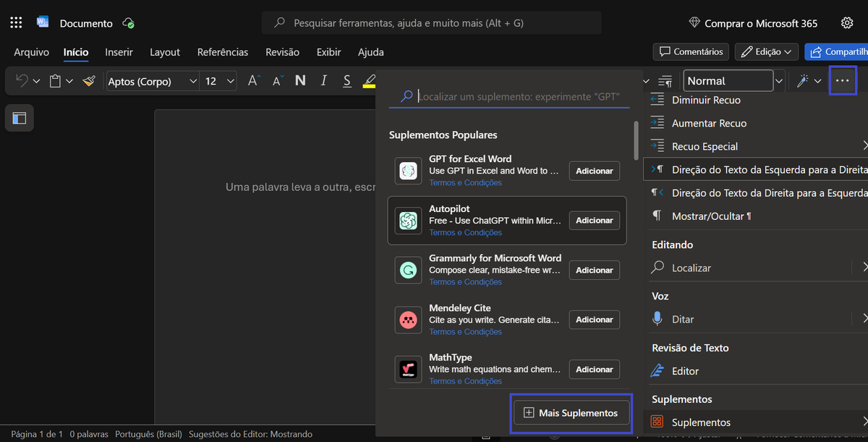Click the yellow text highlight color swatch

[370, 86]
